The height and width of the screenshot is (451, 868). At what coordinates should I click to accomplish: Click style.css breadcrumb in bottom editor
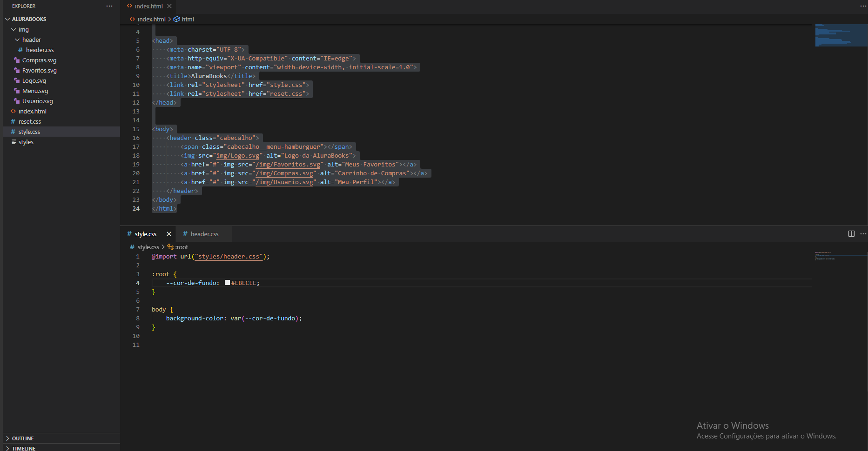pyautogui.click(x=148, y=247)
